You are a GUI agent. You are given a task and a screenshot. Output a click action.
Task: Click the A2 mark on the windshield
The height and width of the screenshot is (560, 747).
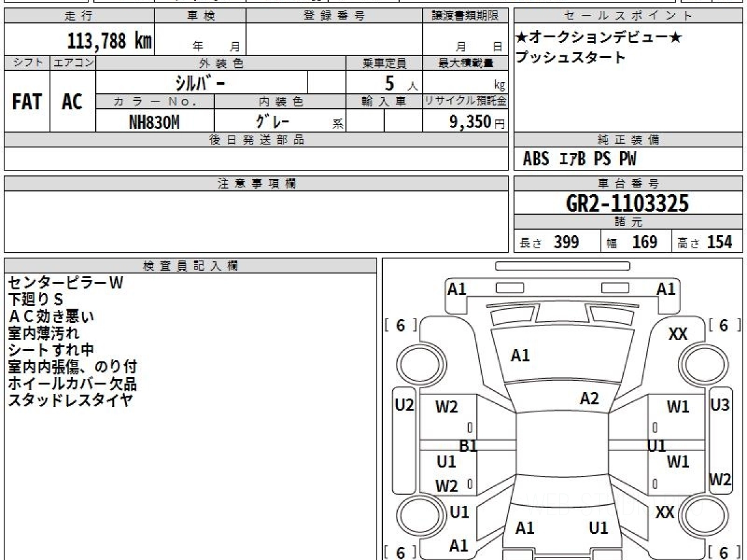[589, 399]
